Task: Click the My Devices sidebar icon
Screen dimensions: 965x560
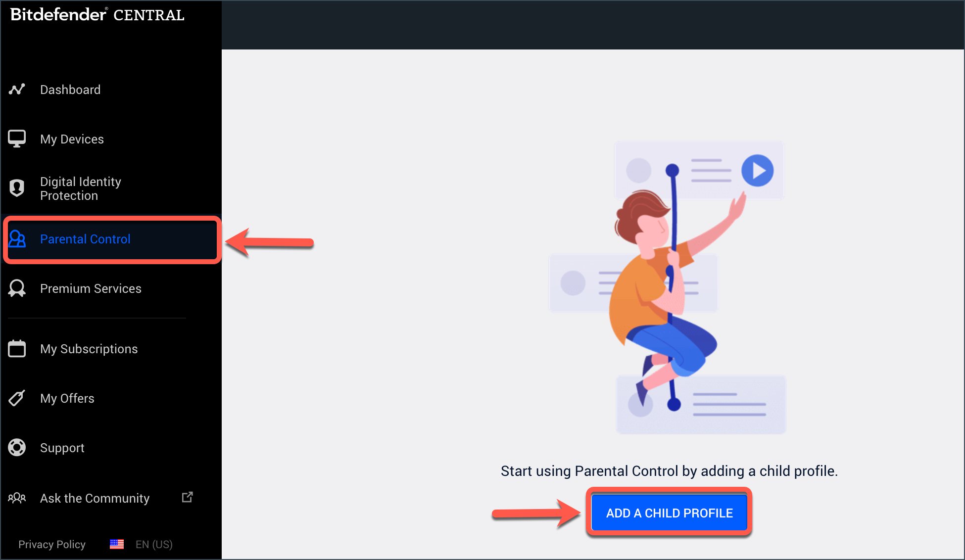Action: click(16, 139)
